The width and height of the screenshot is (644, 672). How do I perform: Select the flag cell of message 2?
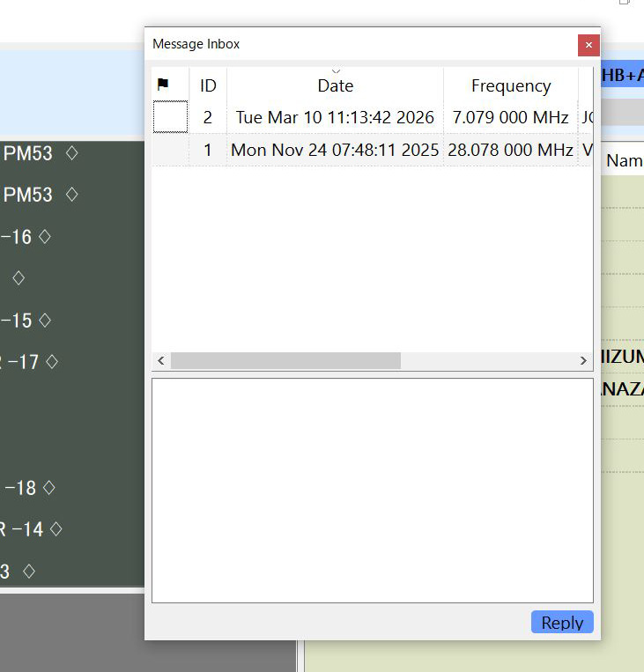coord(170,117)
